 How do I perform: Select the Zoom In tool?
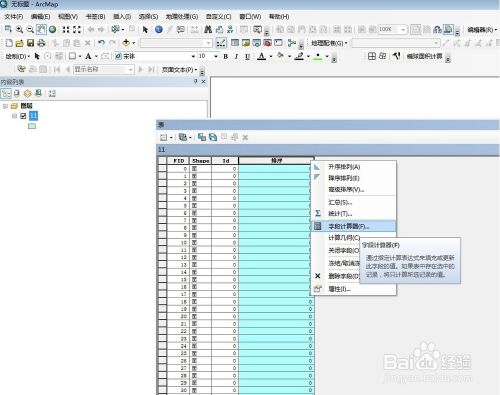(x=19, y=30)
